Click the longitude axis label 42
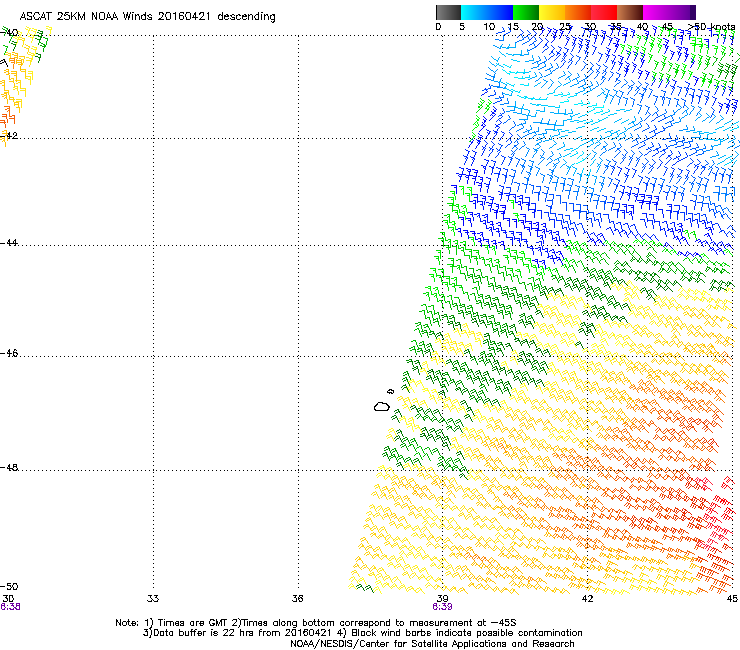Image resolution: width=740 pixels, height=650 pixels. [x=587, y=599]
